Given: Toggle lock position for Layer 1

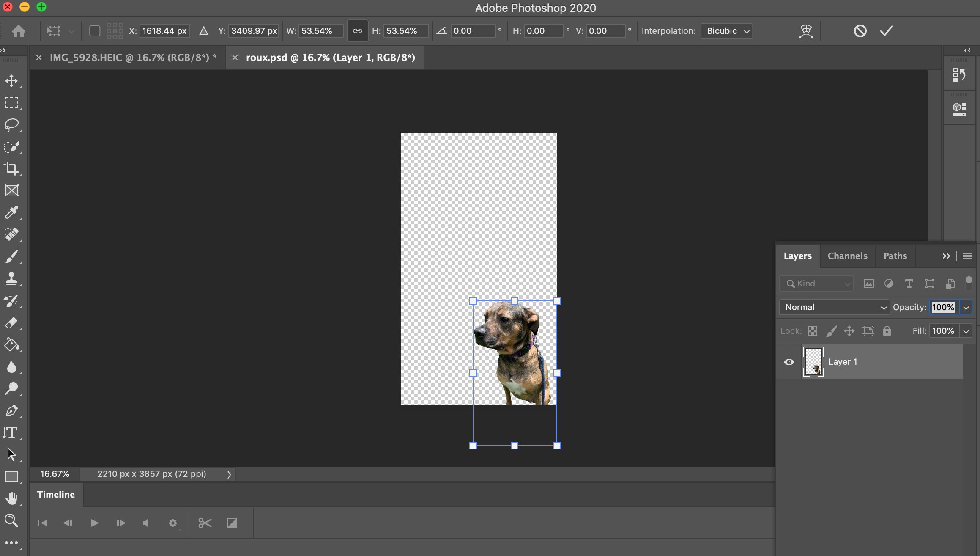Looking at the screenshot, I should 849,331.
